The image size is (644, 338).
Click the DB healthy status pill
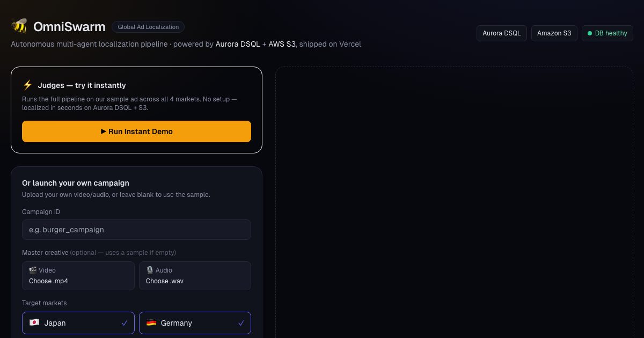tap(608, 33)
